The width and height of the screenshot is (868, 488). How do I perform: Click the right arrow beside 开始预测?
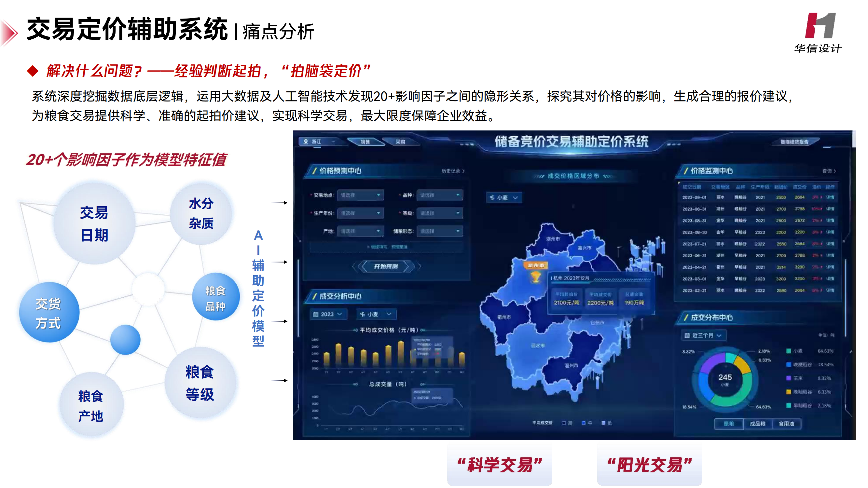pyautogui.click(x=419, y=266)
